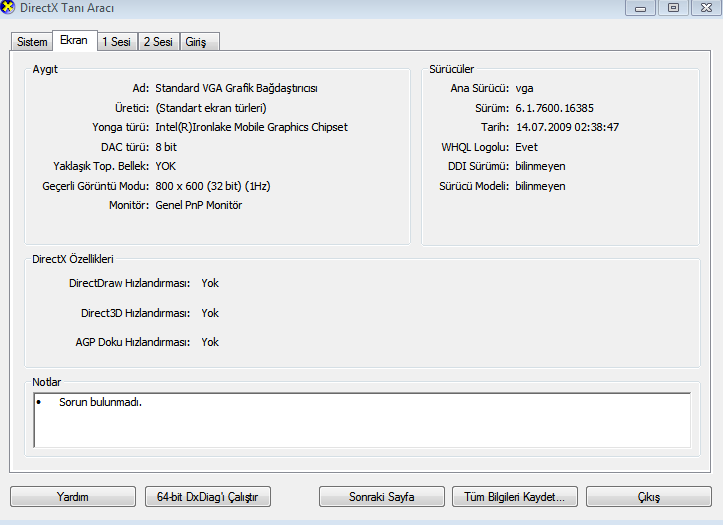723x525 pixels.
Task: Click the 'Notlar' group heading
Action: 47,382
